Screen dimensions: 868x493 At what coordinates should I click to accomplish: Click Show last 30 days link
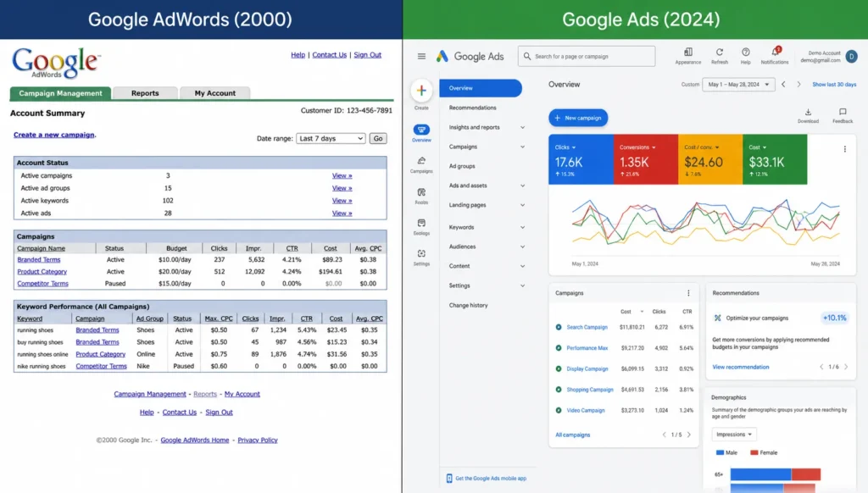pos(834,85)
